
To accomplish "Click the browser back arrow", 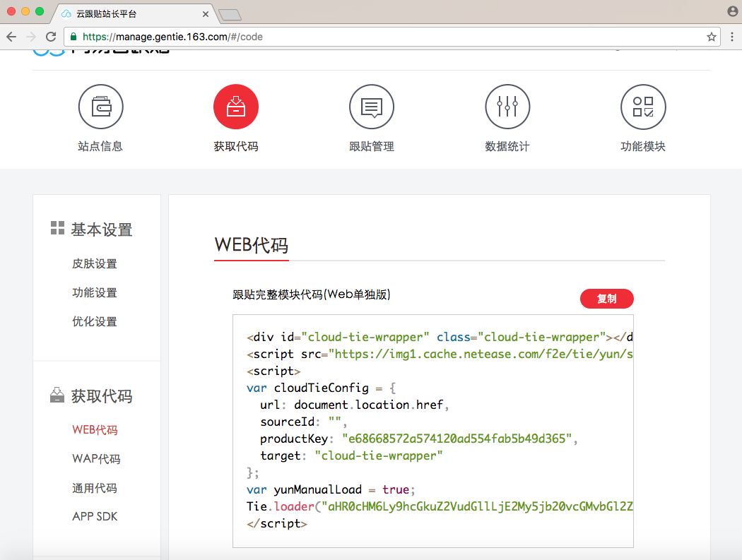I will coord(12,37).
